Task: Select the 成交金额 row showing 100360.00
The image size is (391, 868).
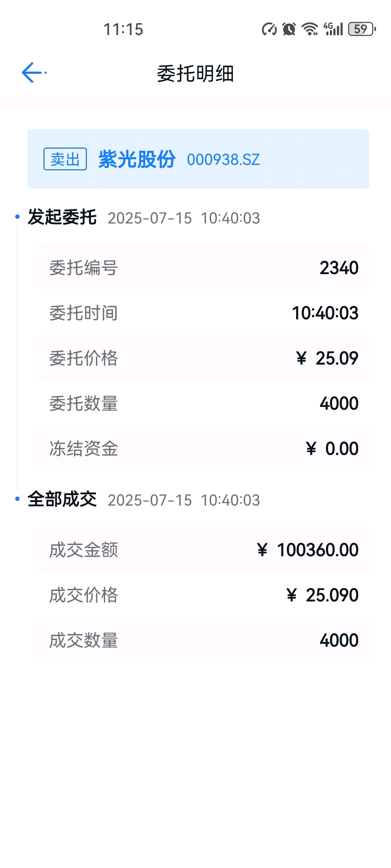Action: (x=203, y=550)
